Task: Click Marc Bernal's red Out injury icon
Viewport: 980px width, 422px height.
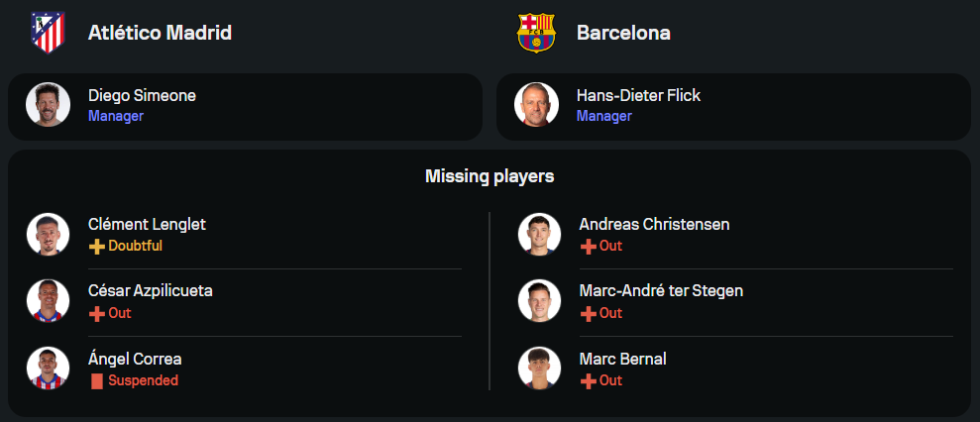Action: [x=588, y=380]
